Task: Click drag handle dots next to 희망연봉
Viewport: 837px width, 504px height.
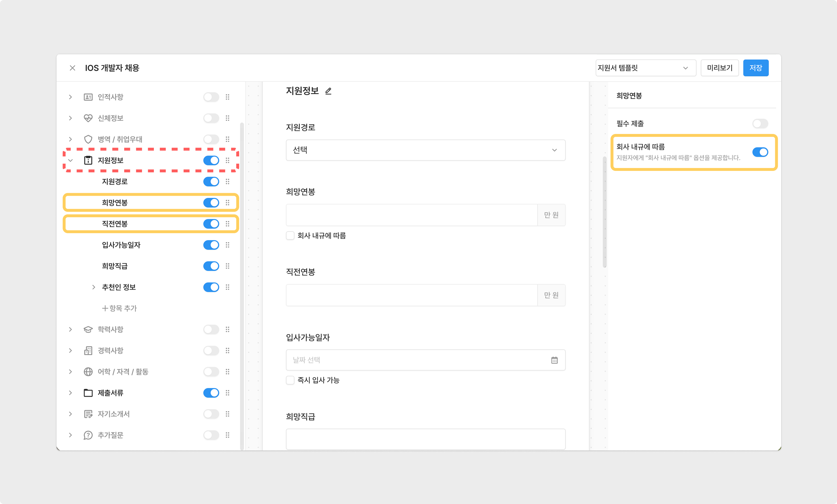Action: 228,203
